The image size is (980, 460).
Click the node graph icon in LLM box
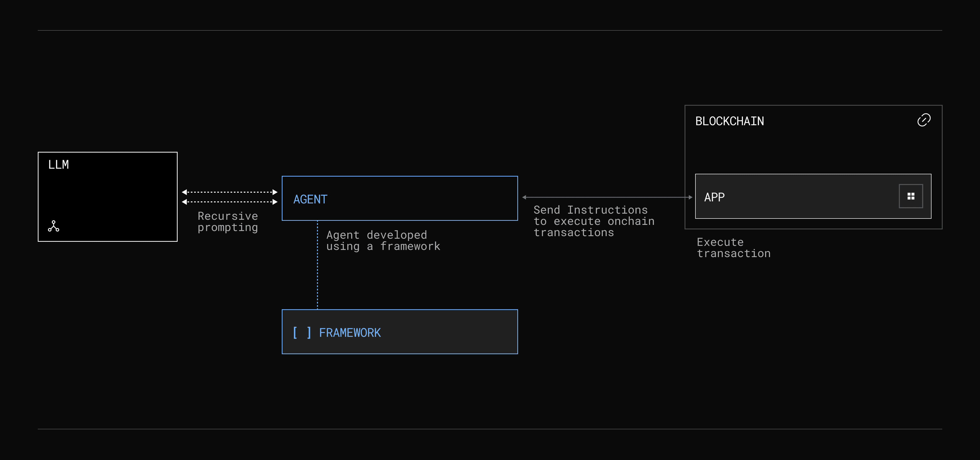tap(54, 226)
